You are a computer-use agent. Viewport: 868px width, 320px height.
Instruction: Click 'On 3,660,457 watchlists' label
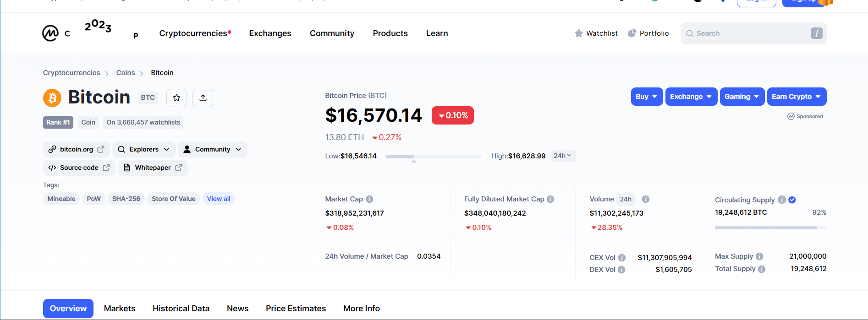(x=143, y=122)
